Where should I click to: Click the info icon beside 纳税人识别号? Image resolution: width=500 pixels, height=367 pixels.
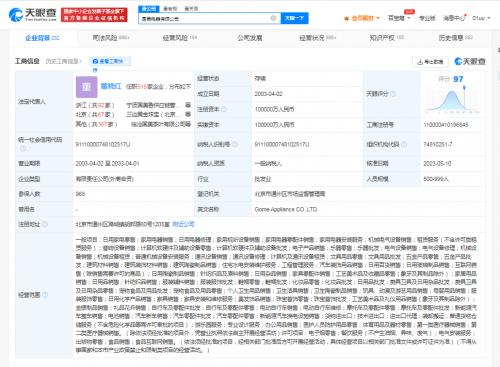(235, 144)
